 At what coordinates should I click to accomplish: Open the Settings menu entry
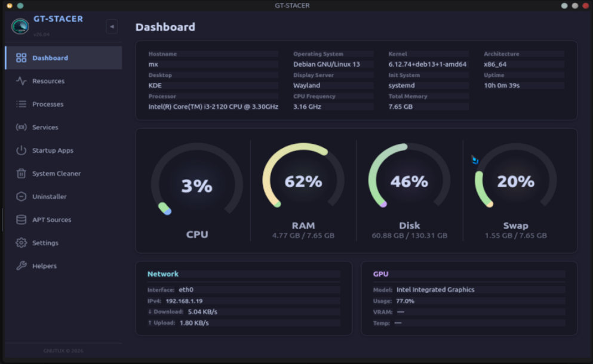(63, 243)
